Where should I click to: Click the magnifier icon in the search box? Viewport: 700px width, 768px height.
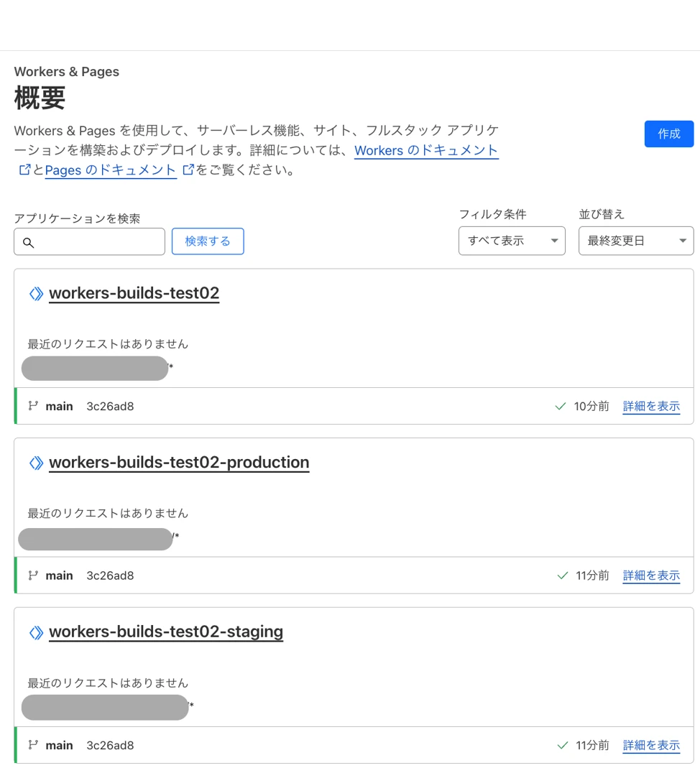(x=29, y=243)
